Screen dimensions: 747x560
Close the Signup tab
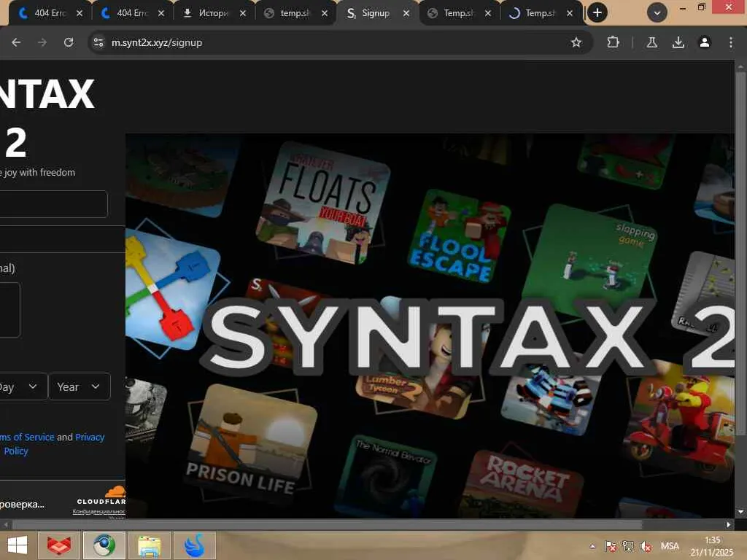click(405, 13)
